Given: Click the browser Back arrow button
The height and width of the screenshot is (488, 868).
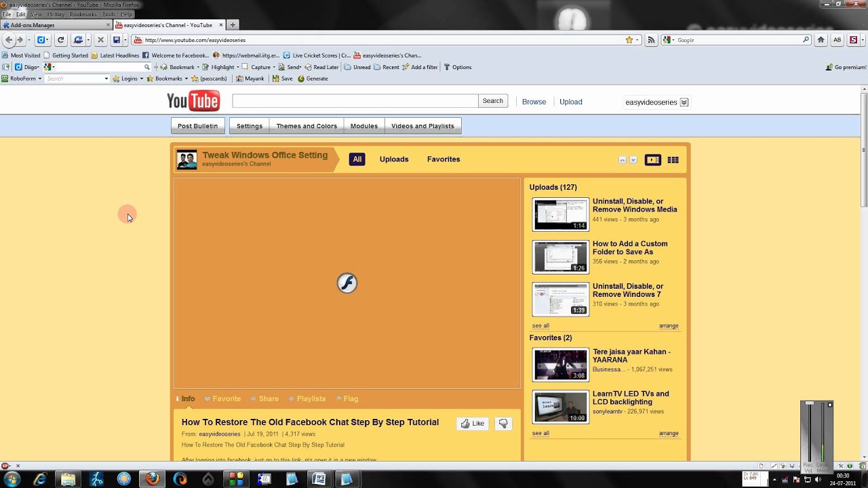Looking at the screenshot, I should 8,40.
